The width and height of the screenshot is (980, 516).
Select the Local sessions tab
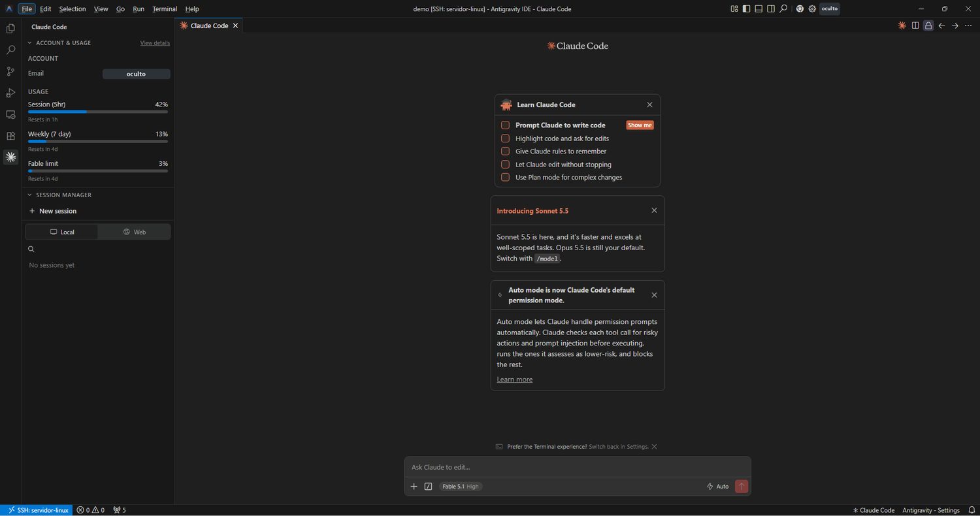click(62, 232)
